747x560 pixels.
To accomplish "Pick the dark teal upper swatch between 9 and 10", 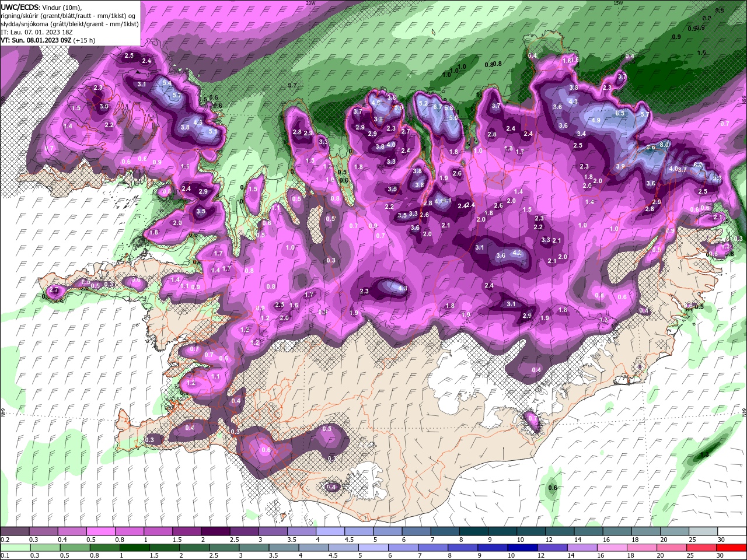I will point(502,531).
